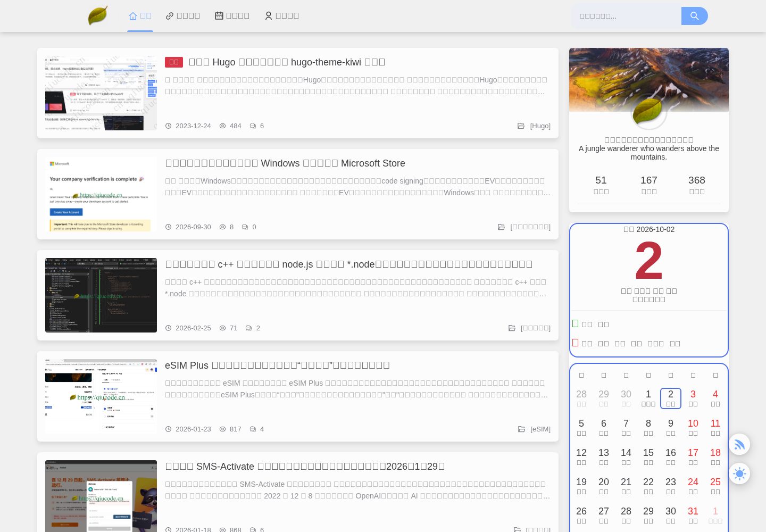Open the c++ node.js *.node post title
766x532 pixels.
348,264
